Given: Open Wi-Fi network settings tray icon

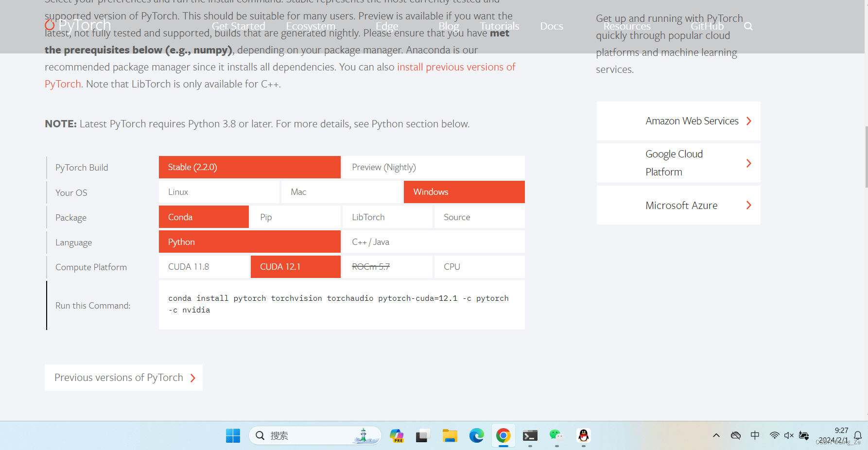Looking at the screenshot, I should (x=775, y=435).
